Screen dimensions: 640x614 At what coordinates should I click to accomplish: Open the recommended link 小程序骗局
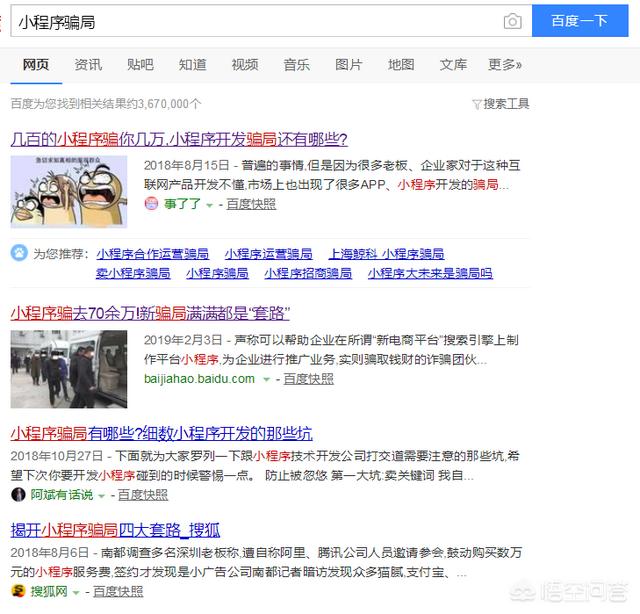pyautogui.click(x=217, y=273)
